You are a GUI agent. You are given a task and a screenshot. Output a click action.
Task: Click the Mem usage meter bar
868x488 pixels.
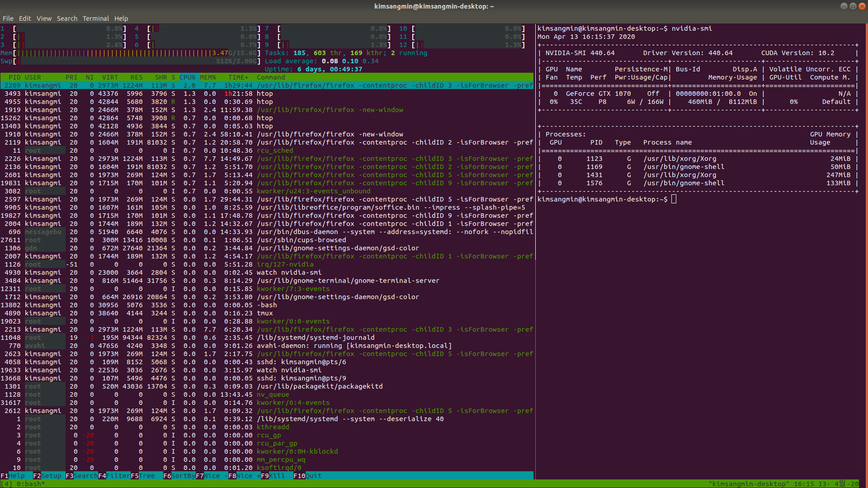pos(136,53)
